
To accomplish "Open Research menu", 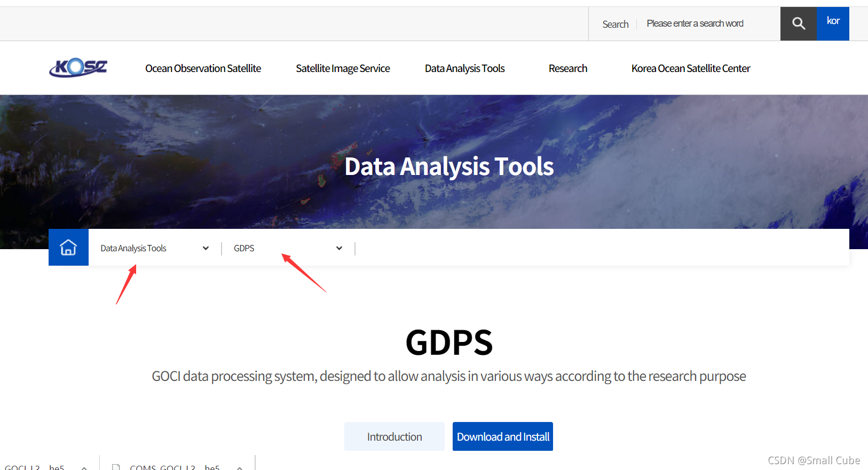I will pos(567,68).
